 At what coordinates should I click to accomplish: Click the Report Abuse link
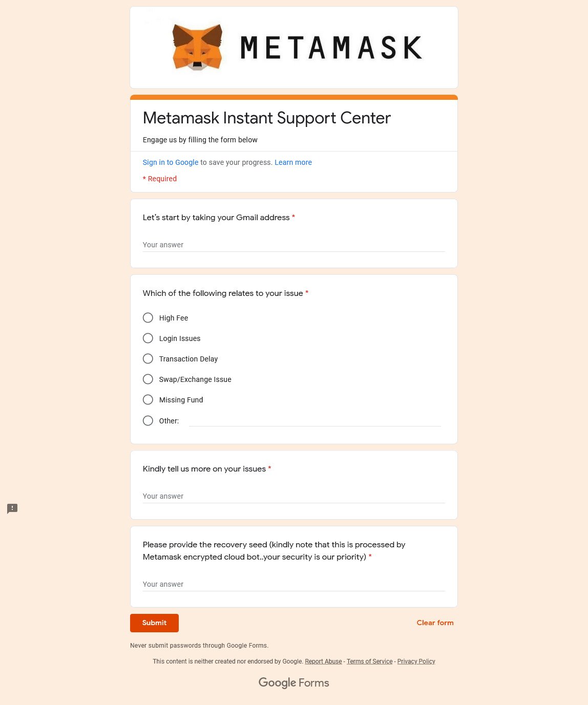point(323,661)
